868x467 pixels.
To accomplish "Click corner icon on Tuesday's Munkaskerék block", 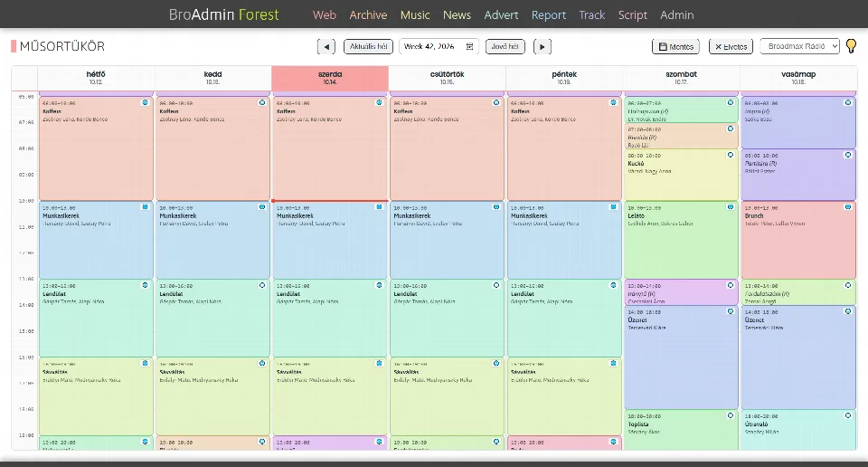I will [262, 207].
